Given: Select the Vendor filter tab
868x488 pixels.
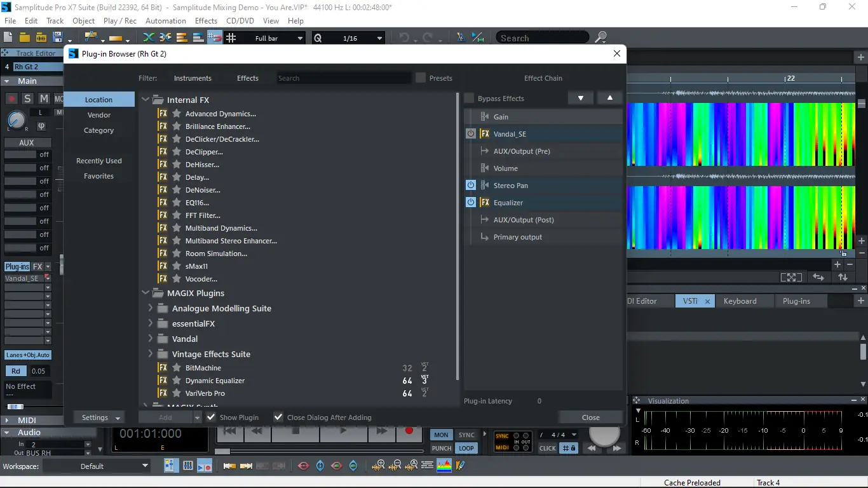Looking at the screenshot, I should click(99, 115).
